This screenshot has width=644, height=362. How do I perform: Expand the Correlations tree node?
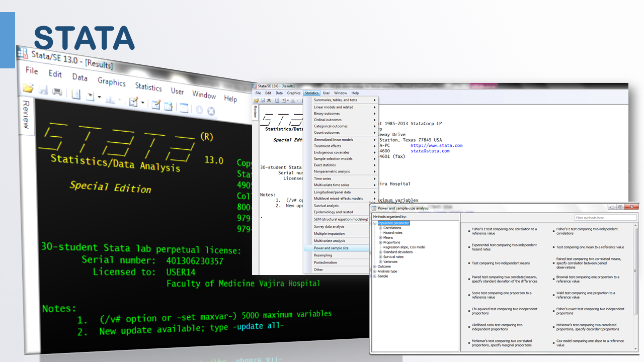381,228
